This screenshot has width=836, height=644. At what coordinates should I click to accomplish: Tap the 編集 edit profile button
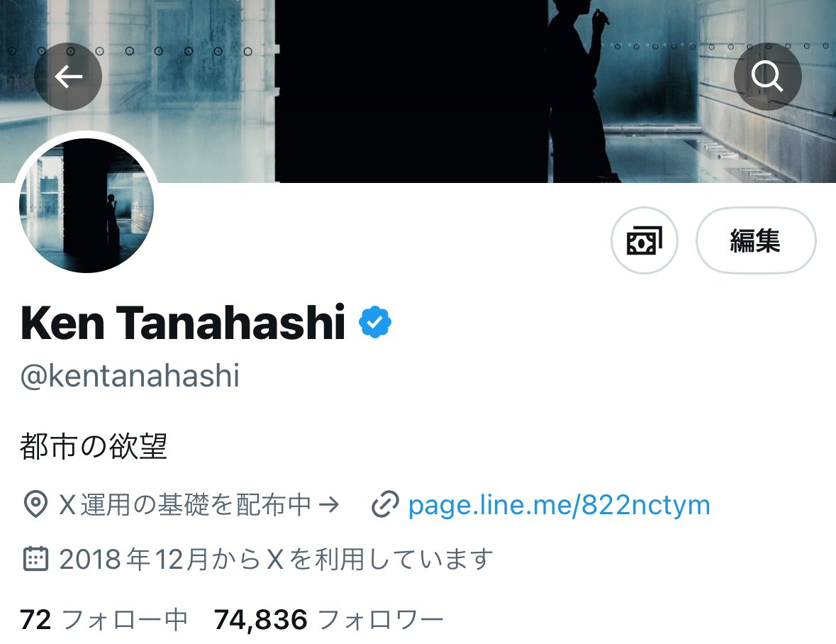tap(755, 240)
